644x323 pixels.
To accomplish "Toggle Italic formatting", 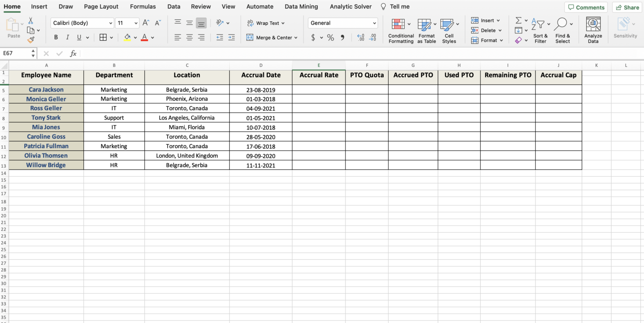I will click(68, 37).
